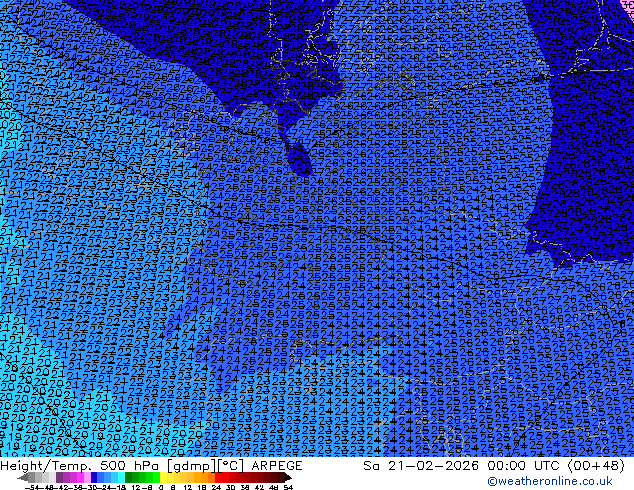Click the dark purple legend swatch at -42
The height and width of the screenshot is (490, 634).
point(59,477)
